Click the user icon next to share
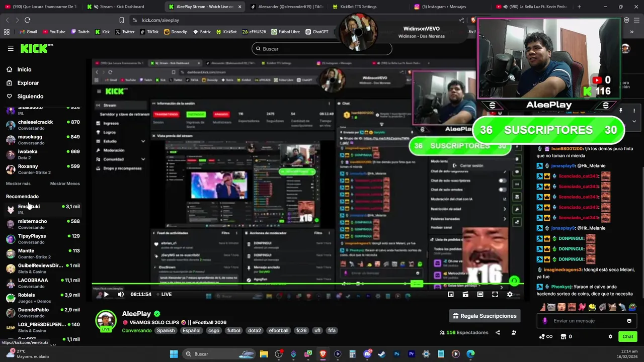This screenshot has height=362, width=644. tap(514, 332)
